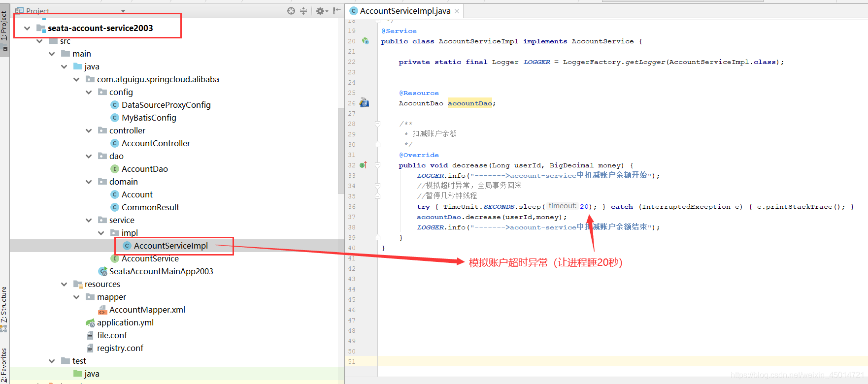Collapse the seata-account-service2003 module
Viewport: 868px width, 384px height.
pyautogui.click(x=27, y=28)
